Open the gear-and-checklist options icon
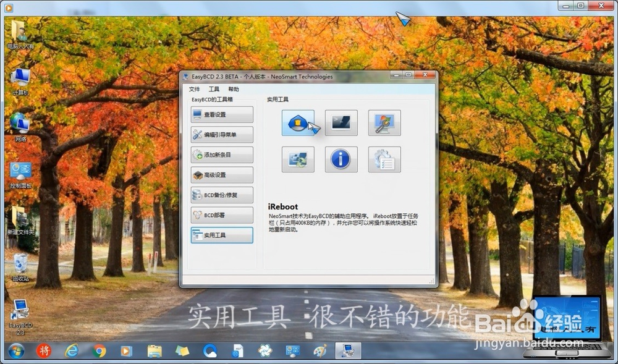This screenshot has width=618, height=364. tap(384, 159)
